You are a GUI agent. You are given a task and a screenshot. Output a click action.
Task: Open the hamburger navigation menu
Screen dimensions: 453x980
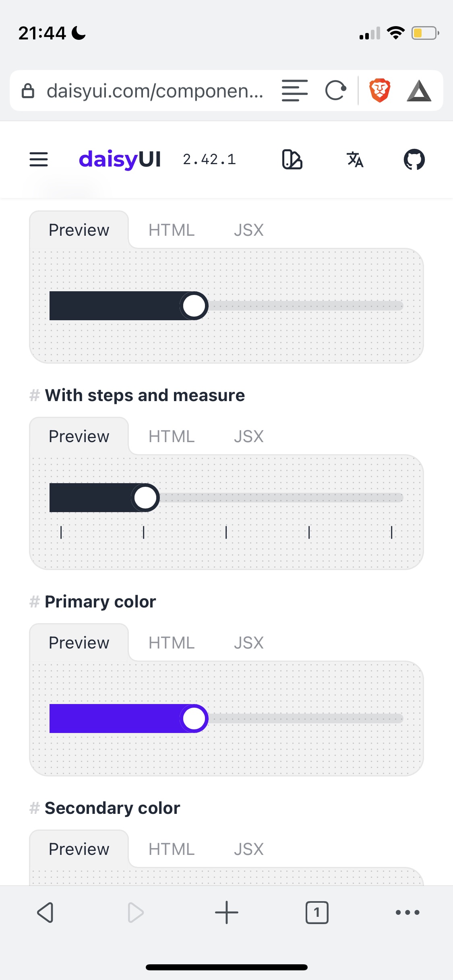pos(38,159)
